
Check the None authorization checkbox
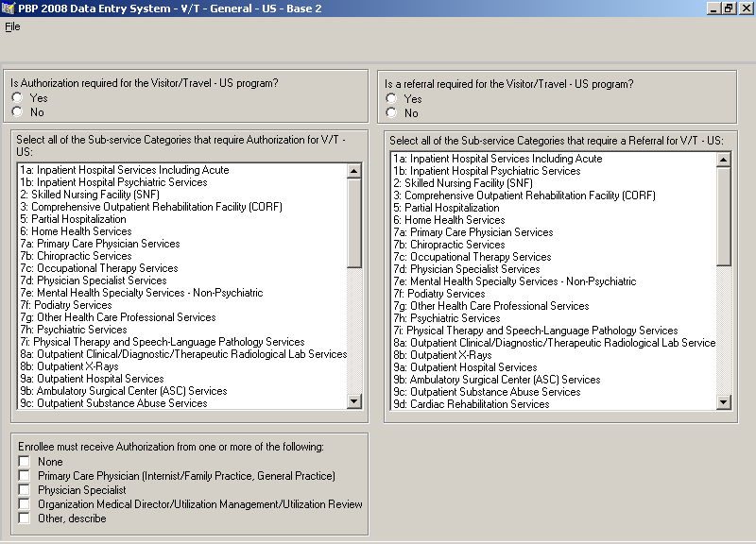coord(25,461)
